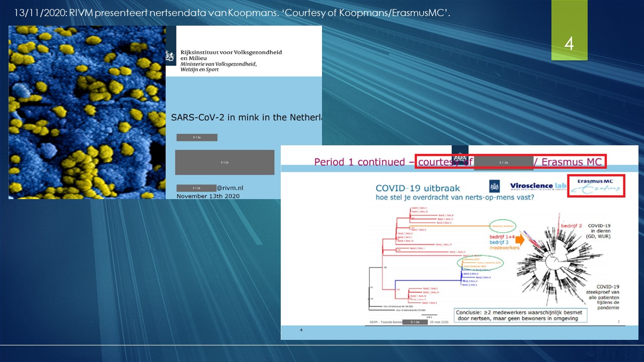Click the 'Conclusie' text box
The width and height of the screenshot is (644, 362).
519,315
